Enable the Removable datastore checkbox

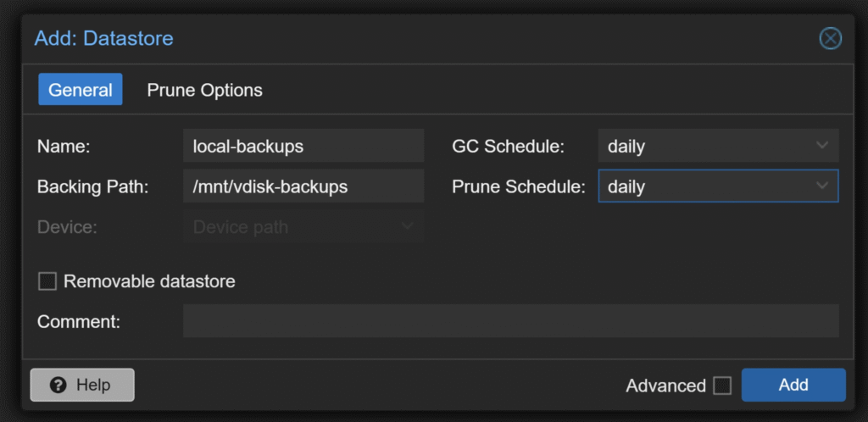[47, 281]
